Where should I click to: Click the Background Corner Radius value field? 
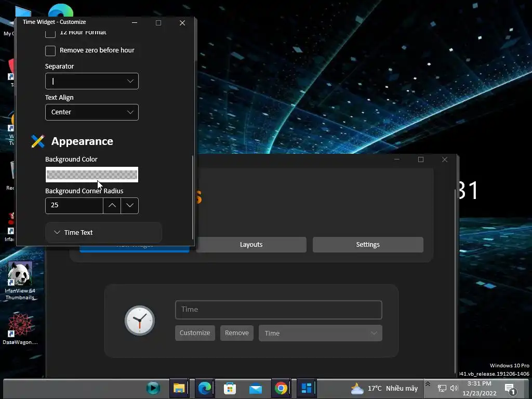click(74, 205)
